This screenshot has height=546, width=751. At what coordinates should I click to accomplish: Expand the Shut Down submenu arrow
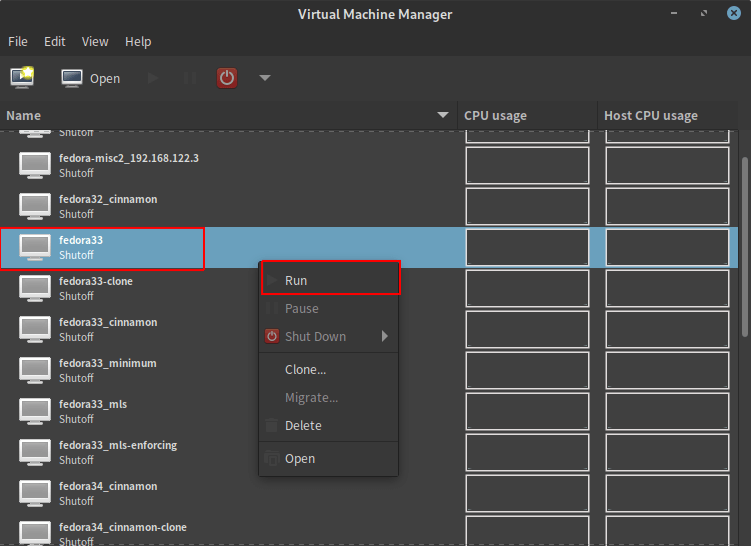point(385,336)
